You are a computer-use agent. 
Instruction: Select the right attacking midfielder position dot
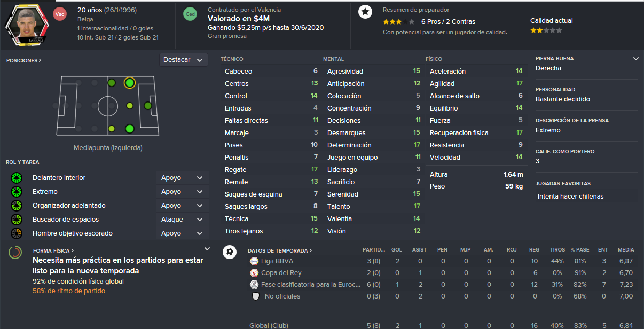coord(129,128)
